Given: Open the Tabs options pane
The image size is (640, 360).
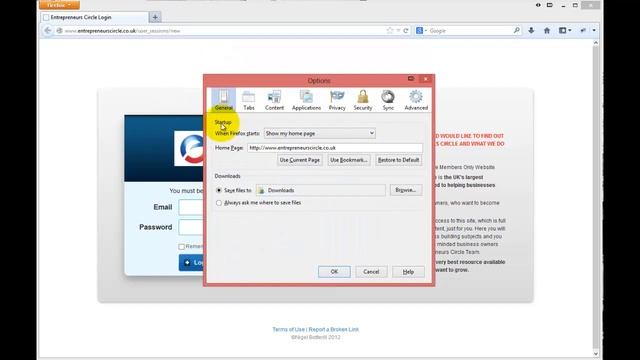Looking at the screenshot, I should [x=249, y=100].
